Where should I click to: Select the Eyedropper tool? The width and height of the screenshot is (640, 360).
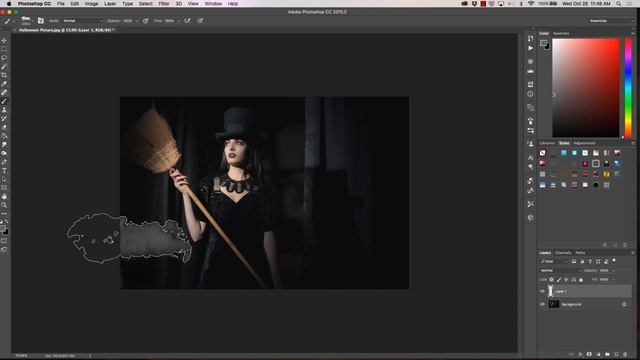(4, 84)
